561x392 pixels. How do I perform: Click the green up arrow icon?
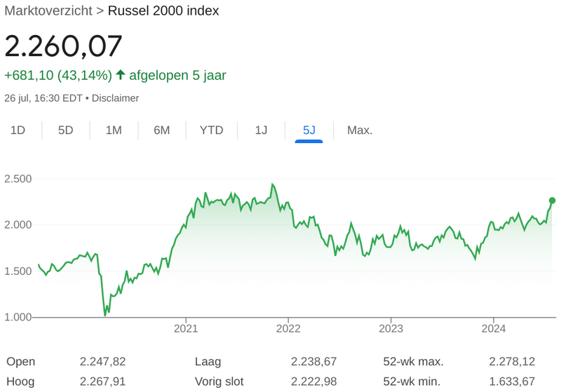(x=121, y=75)
